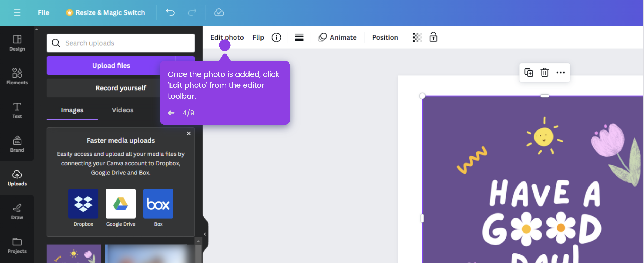The height and width of the screenshot is (263, 644).
Task: Switch to the Videos tab
Action: (x=122, y=110)
